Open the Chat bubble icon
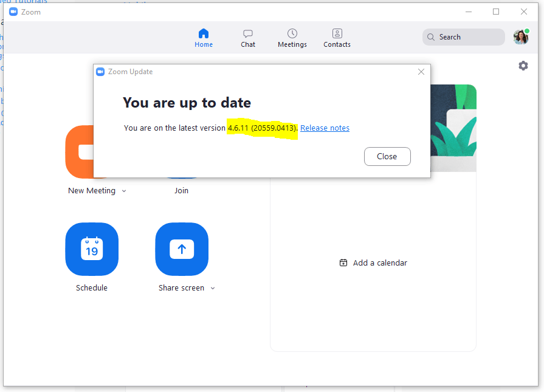Image resolution: width=544 pixels, height=392 pixels. pos(248,34)
